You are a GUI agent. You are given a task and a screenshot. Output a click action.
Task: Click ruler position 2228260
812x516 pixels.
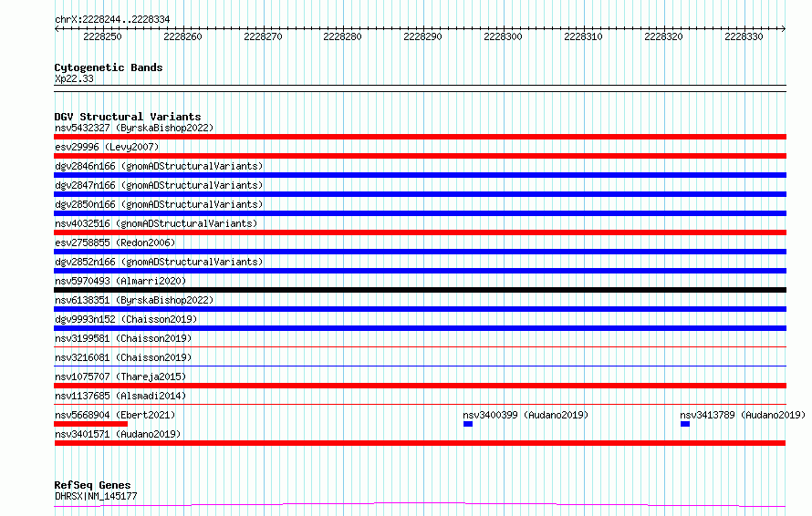182,36
